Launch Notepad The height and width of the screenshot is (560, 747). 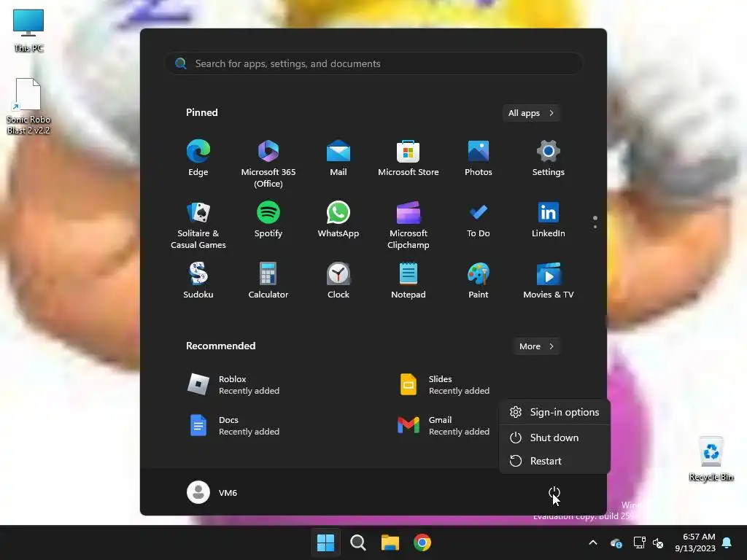(x=409, y=281)
